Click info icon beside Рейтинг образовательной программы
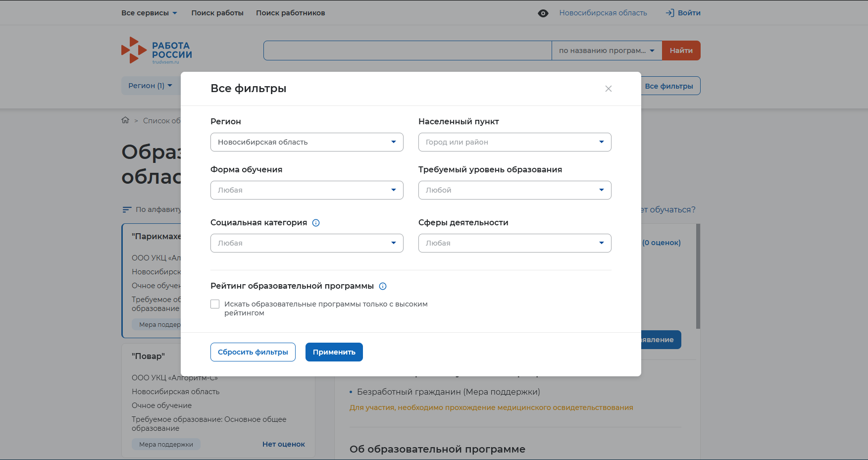This screenshot has width=868, height=460. pyautogui.click(x=383, y=286)
